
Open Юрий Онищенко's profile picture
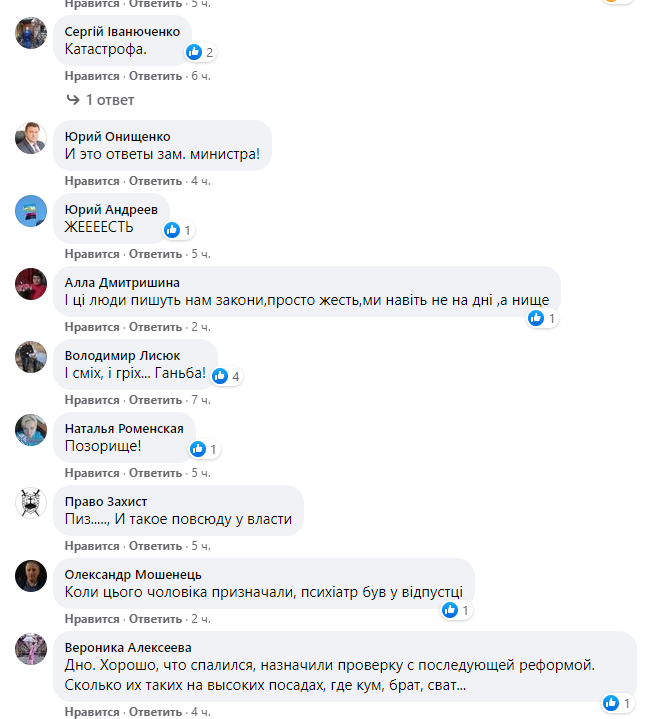pos(31,138)
